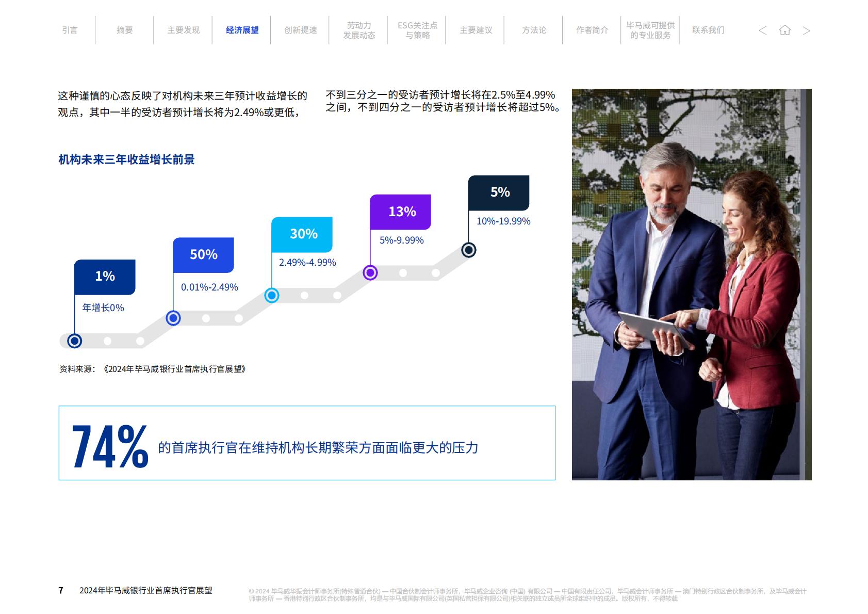
Task: Click the 0.01%-2.49% timeline marker dot
Action: click(x=173, y=318)
